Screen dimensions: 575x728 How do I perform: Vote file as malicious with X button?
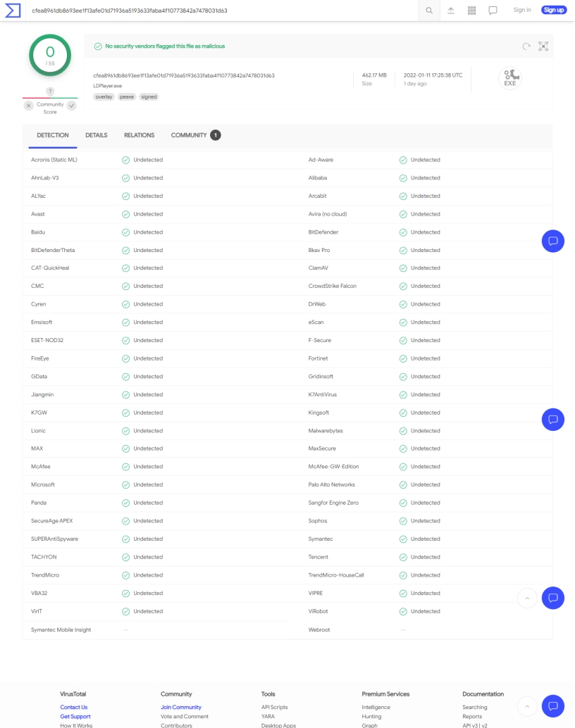29,106
